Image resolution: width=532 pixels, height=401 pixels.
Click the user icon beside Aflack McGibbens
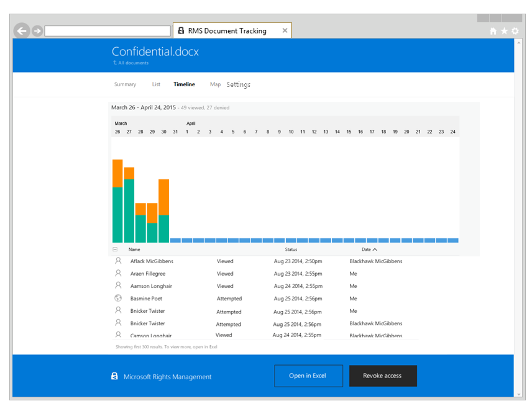tap(118, 261)
